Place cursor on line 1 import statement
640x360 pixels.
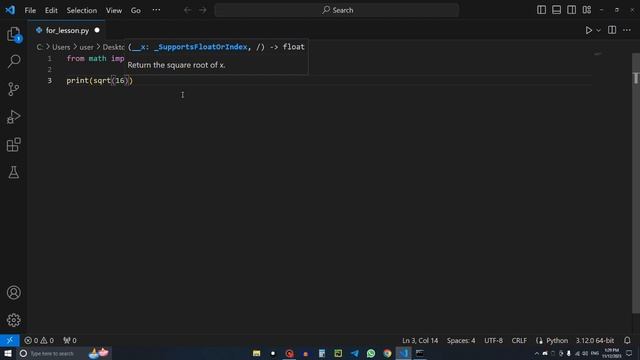click(95, 58)
